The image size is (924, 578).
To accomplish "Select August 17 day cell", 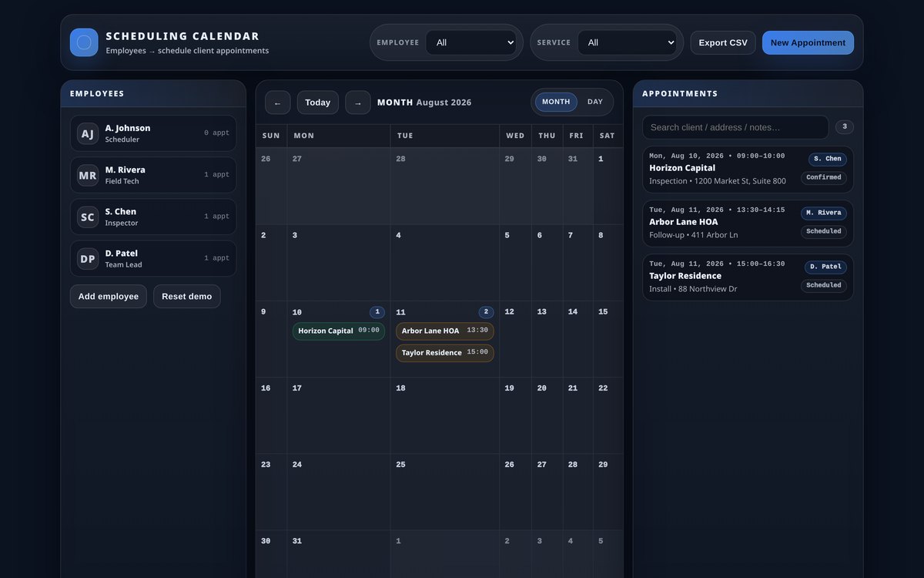I will coord(339,415).
